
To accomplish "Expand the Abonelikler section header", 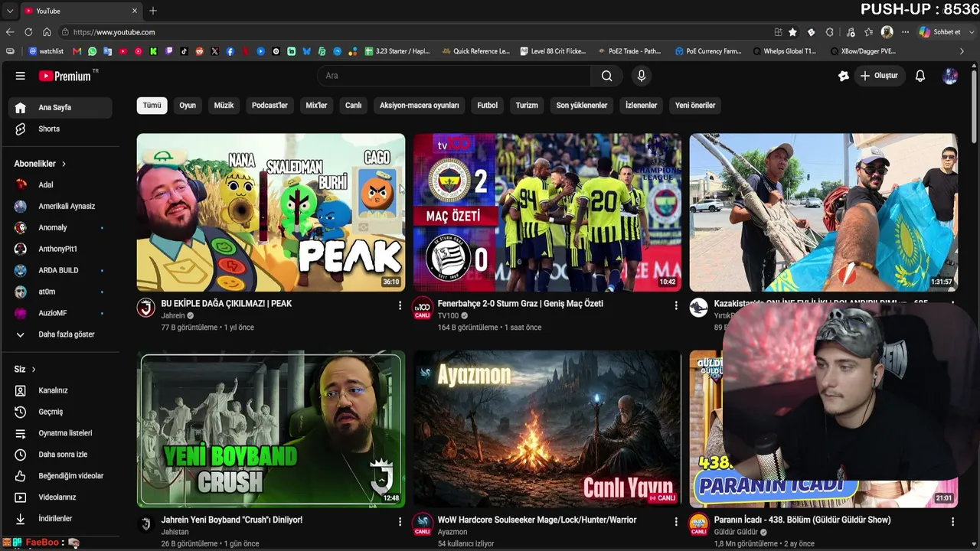I will pyautogui.click(x=40, y=164).
